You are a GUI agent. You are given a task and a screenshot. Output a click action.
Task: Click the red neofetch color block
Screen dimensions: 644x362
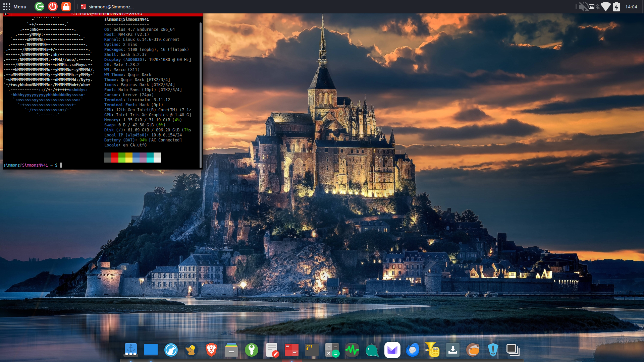(115, 158)
